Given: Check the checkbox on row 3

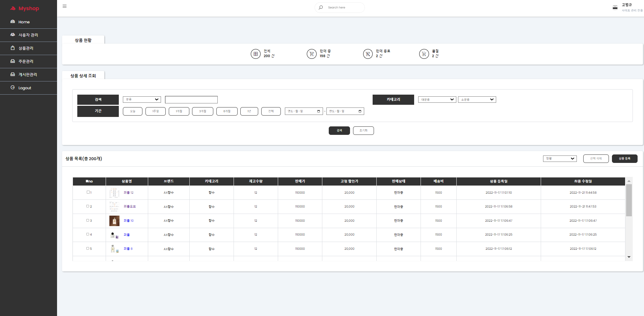Looking at the screenshot, I should click(87, 220).
